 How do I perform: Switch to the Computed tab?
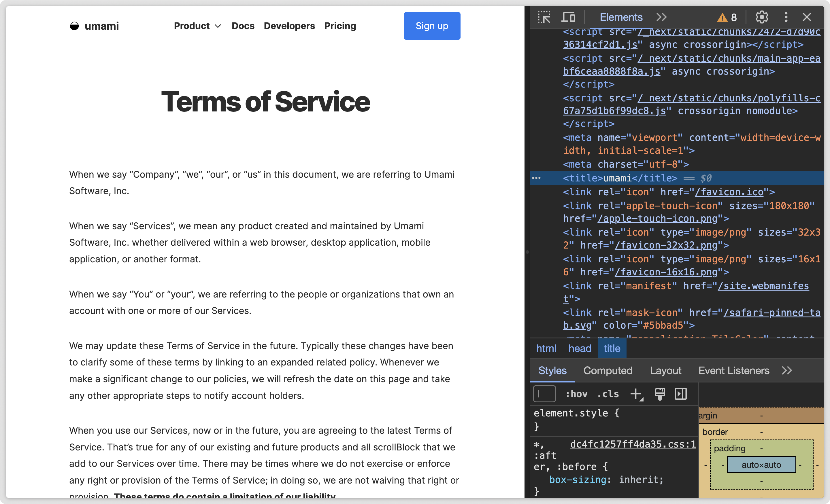pyautogui.click(x=608, y=370)
